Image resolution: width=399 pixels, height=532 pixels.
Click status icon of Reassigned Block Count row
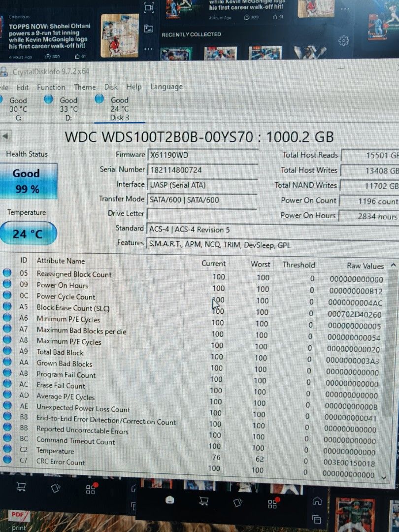pos(7,273)
